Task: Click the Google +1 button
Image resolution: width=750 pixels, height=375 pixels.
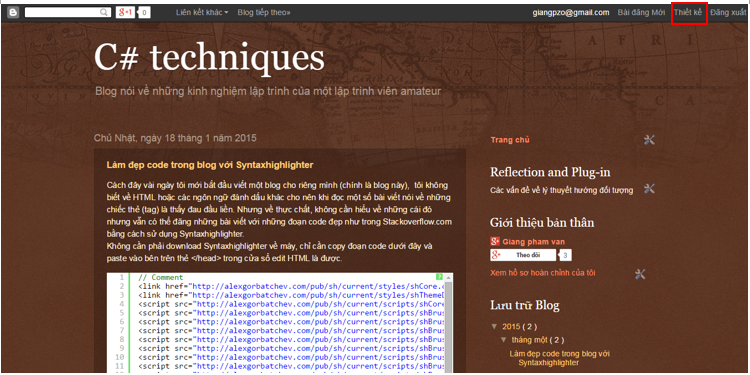Action: coord(126,13)
